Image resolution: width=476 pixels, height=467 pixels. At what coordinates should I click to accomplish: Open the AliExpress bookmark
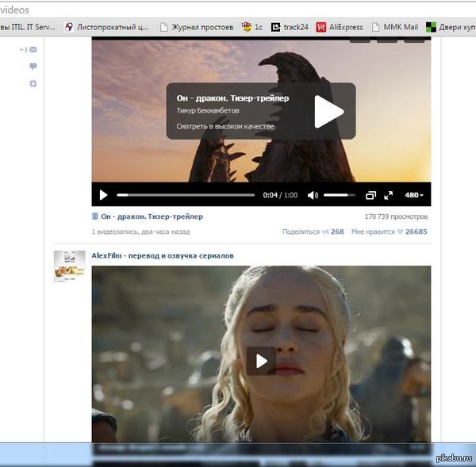[x=340, y=27]
